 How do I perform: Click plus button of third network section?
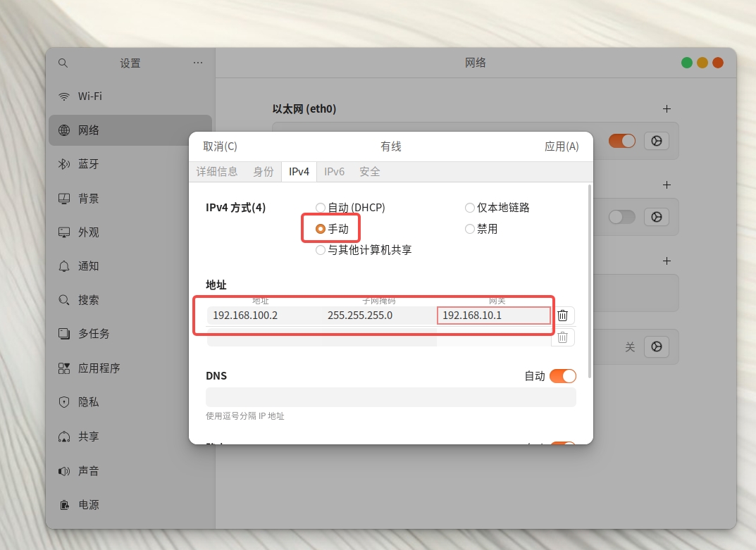(667, 261)
